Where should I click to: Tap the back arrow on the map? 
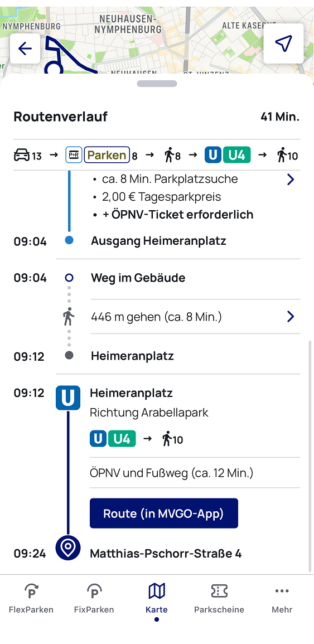pyautogui.click(x=25, y=49)
